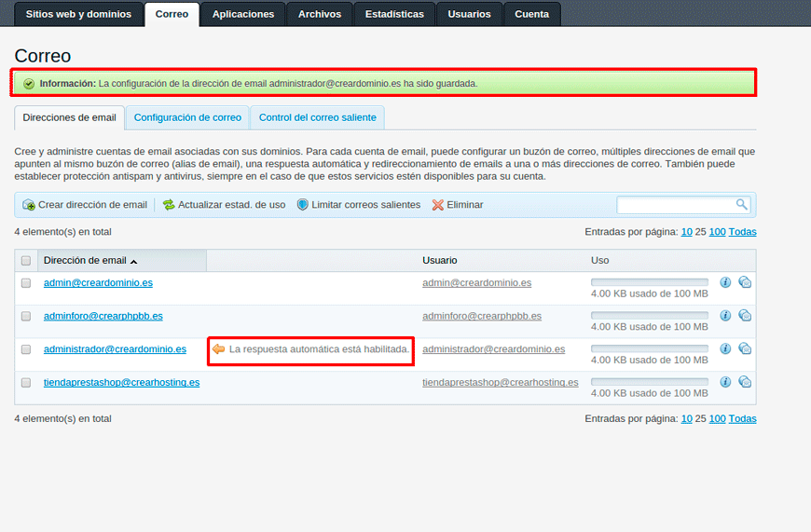811x532 pixels.
Task: Click the Actualizar estad. de uso icon
Action: (169, 205)
